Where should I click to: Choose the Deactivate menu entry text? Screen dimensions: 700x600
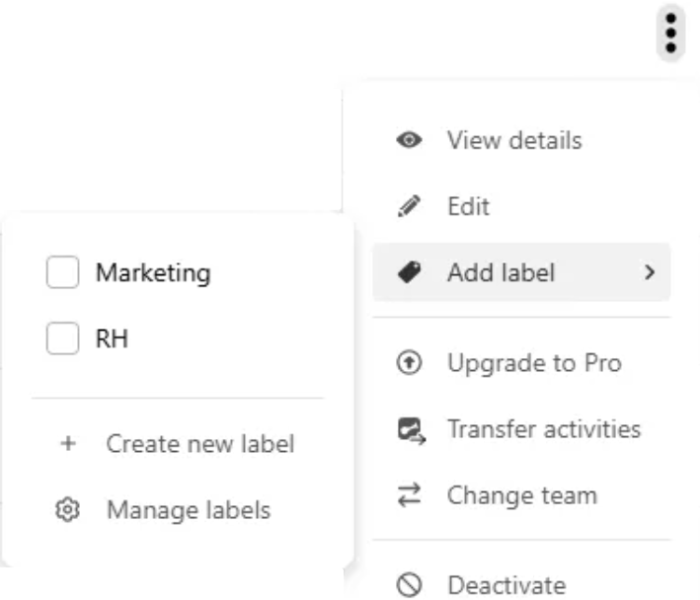(506, 585)
